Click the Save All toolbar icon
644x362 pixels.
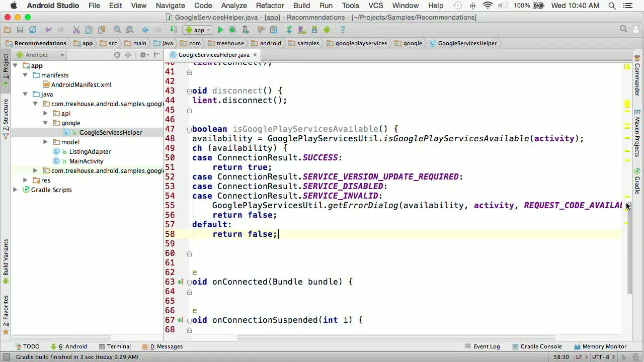20,30
